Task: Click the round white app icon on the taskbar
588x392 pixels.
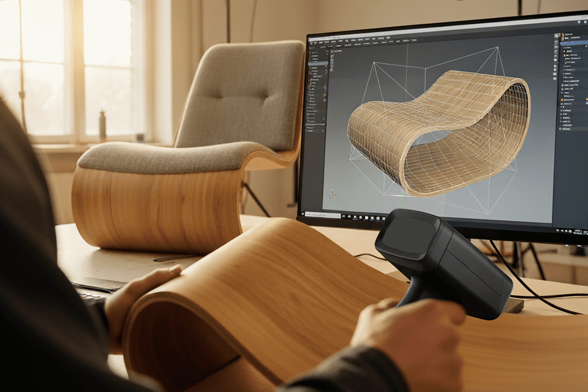Action: pyautogui.click(x=367, y=218)
